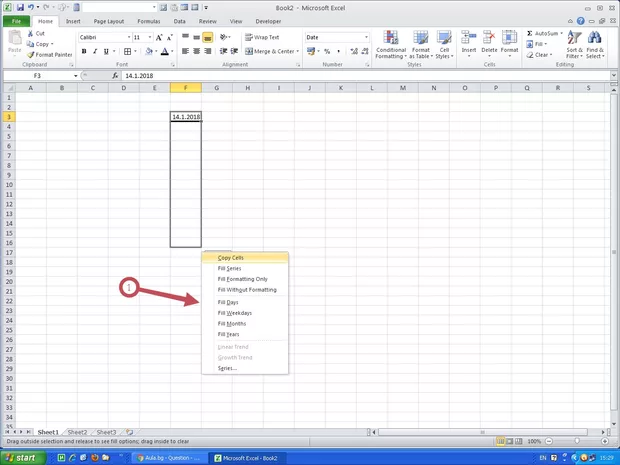Select the Fill Weekdays option

point(235,313)
